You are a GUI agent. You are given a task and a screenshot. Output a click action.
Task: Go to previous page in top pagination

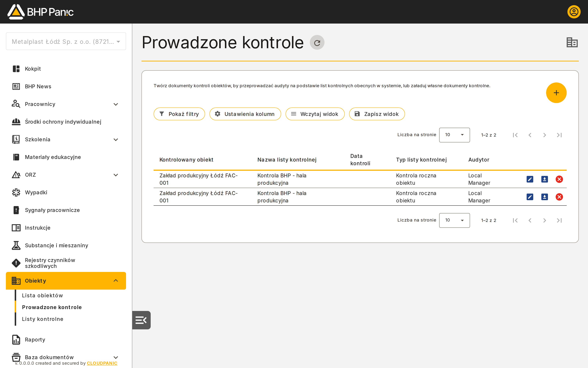point(530,135)
